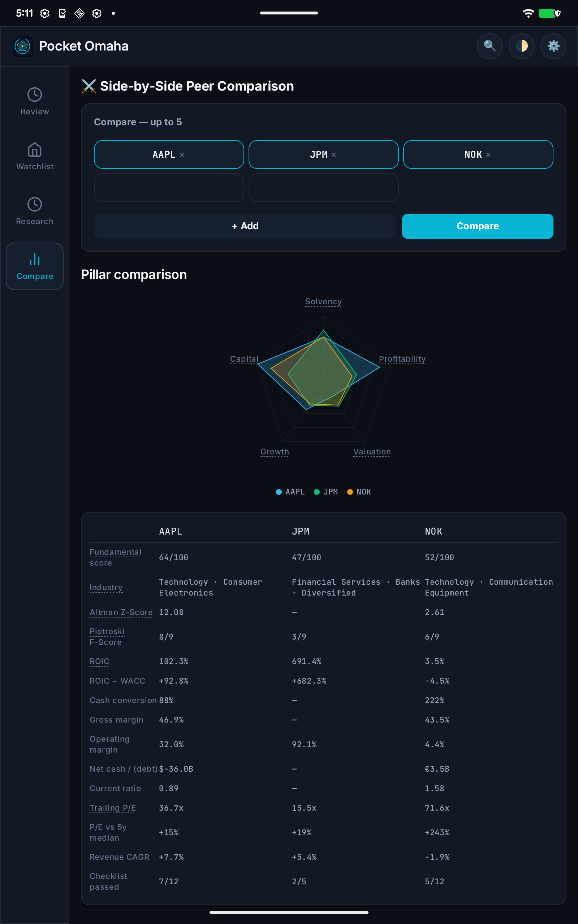This screenshot has width=578, height=924.
Task: Select NOK checklist passed value 5/12
Action: [435, 882]
